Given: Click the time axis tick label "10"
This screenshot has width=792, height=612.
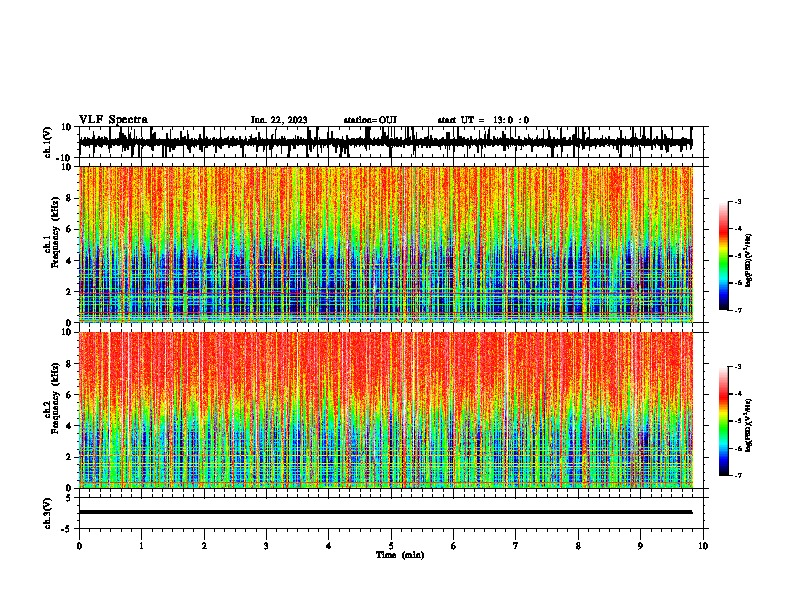Looking at the screenshot, I should coord(703,546).
